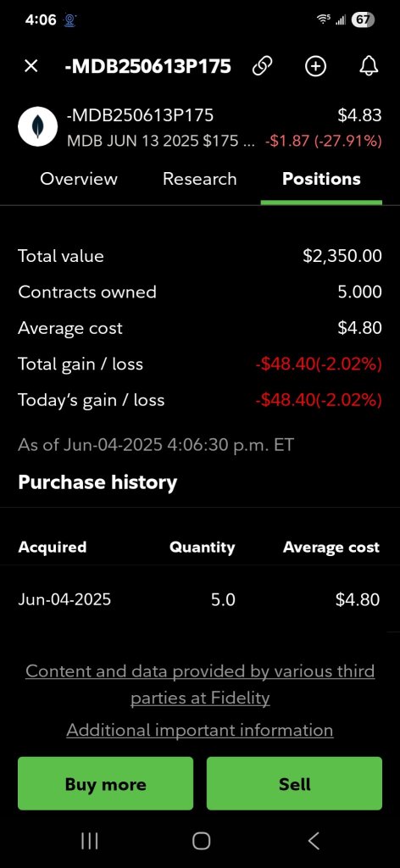The image size is (400, 868).
Task: Select the Positions tab
Action: tap(321, 179)
